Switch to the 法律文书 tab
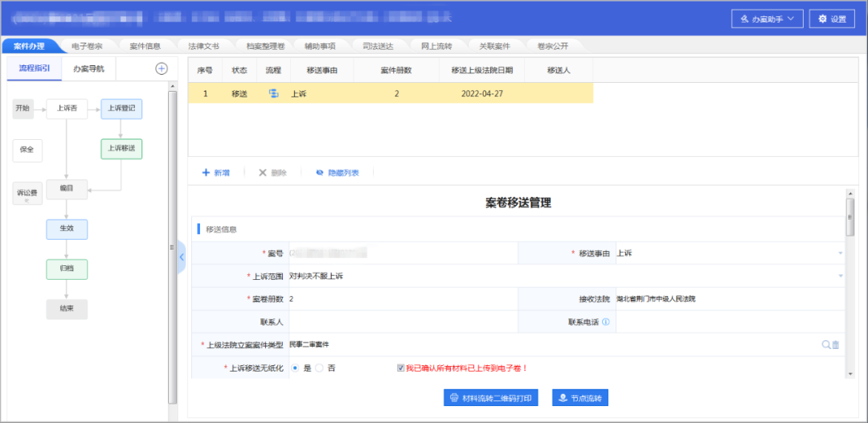Image resolution: width=868 pixels, height=423 pixels. click(x=203, y=46)
